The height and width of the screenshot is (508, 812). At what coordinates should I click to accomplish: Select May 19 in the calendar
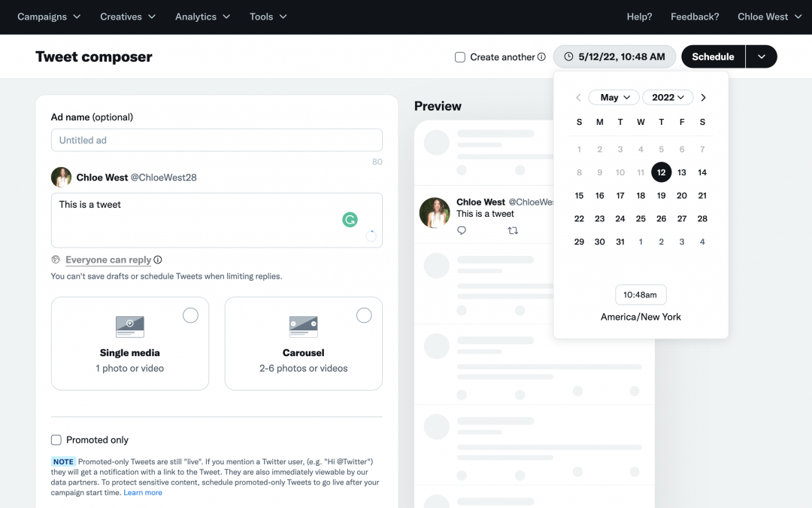662,196
